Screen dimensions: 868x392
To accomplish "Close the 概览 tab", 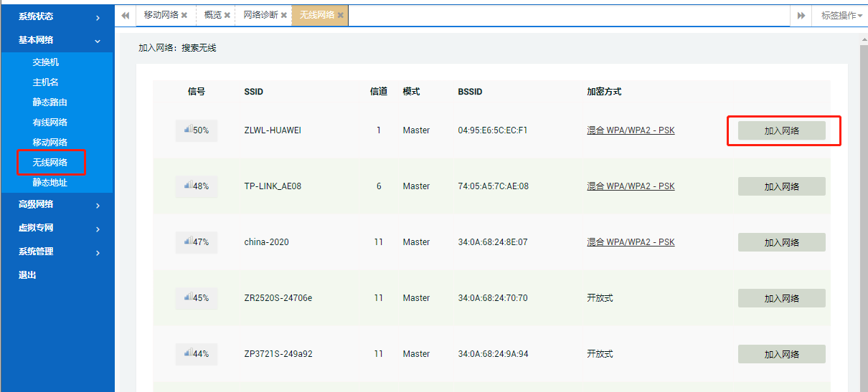I will 227,15.
